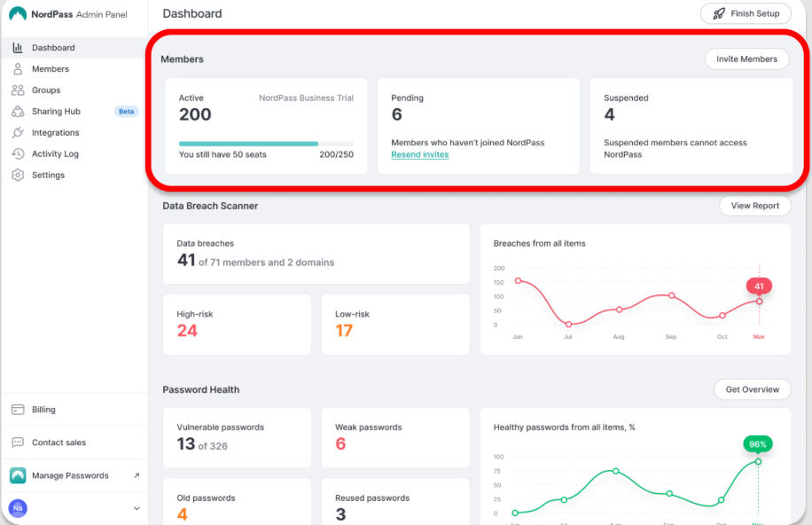The image size is (812, 525).
Task: Click the Activity Log clock icon
Action: (18, 154)
